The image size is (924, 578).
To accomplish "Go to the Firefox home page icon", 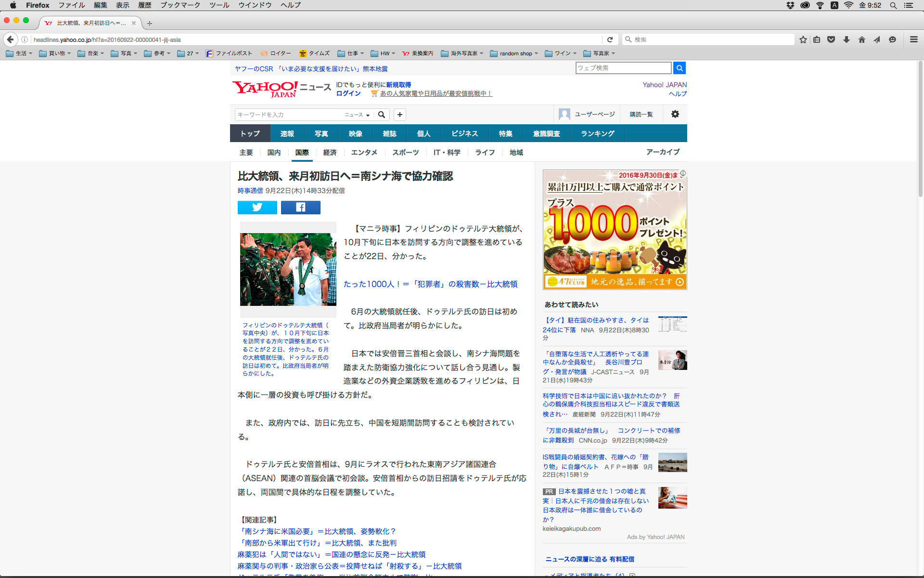I will (861, 39).
